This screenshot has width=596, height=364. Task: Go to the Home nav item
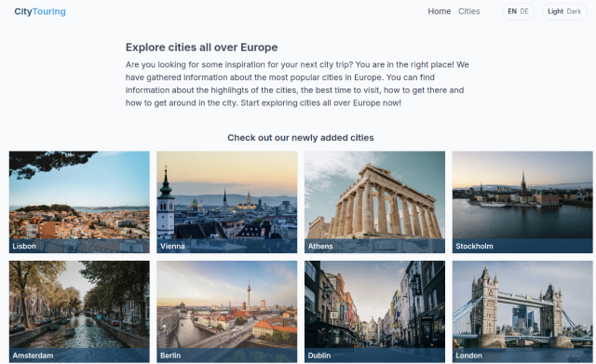439,11
